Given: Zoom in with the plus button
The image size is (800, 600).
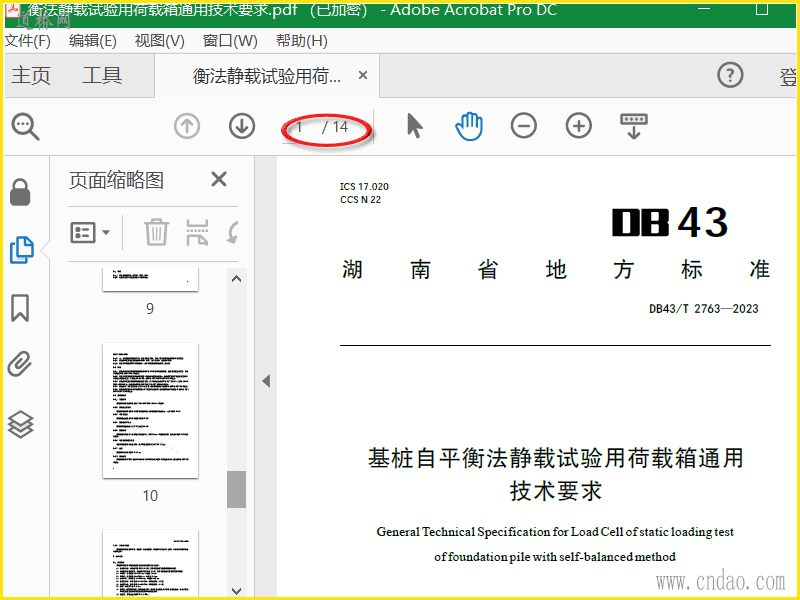Looking at the screenshot, I should (x=579, y=126).
